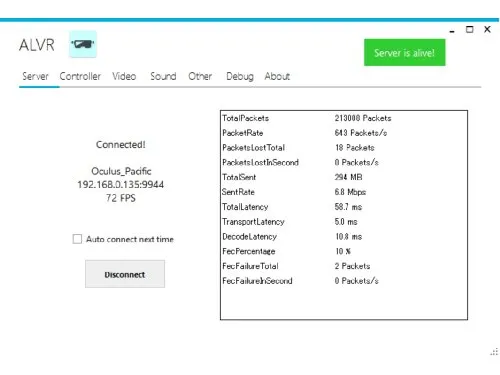
Task: Click the 10.8 ms value
Action: coord(349,236)
